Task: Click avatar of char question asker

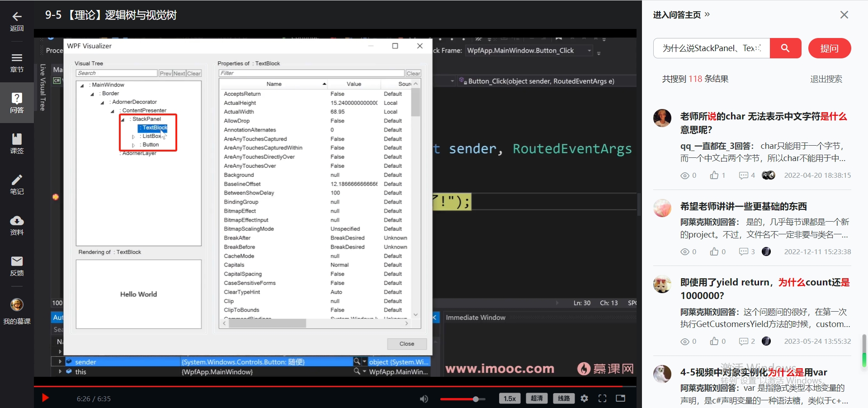Action: click(662, 118)
